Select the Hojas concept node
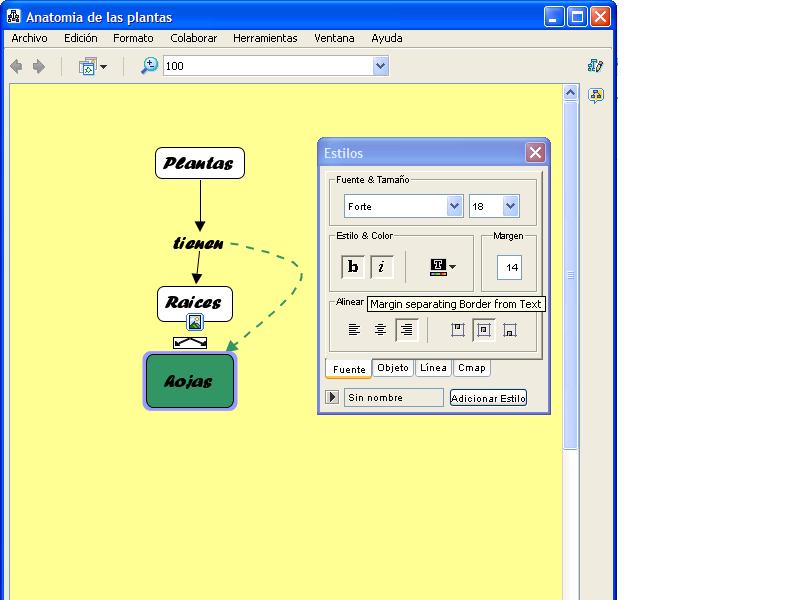The width and height of the screenshot is (800, 600). pyautogui.click(x=190, y=381)
